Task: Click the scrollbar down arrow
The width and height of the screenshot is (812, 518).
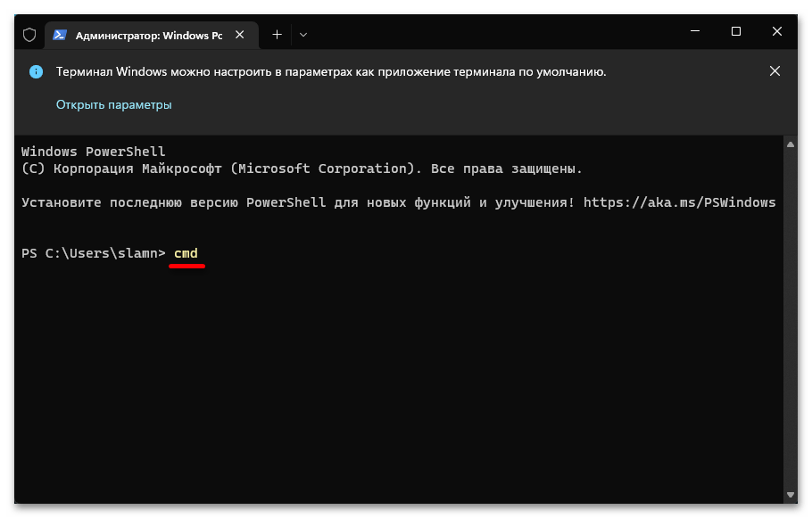Action: point(791,495)
